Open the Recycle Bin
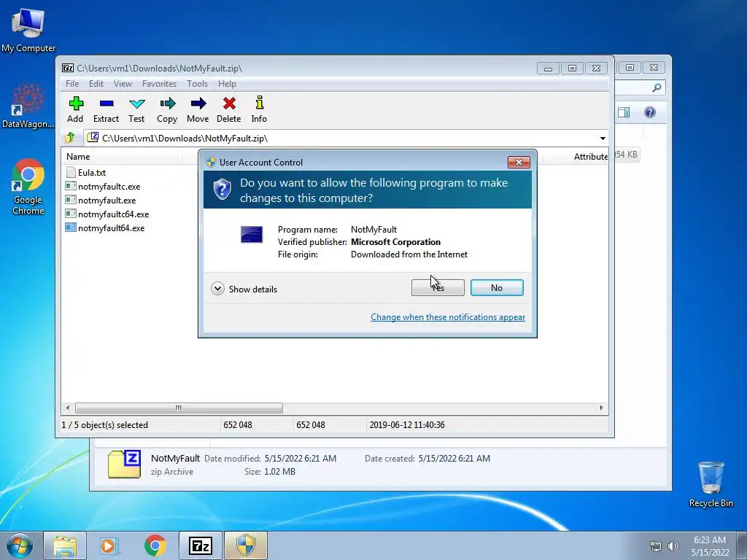 click(711, 484)
